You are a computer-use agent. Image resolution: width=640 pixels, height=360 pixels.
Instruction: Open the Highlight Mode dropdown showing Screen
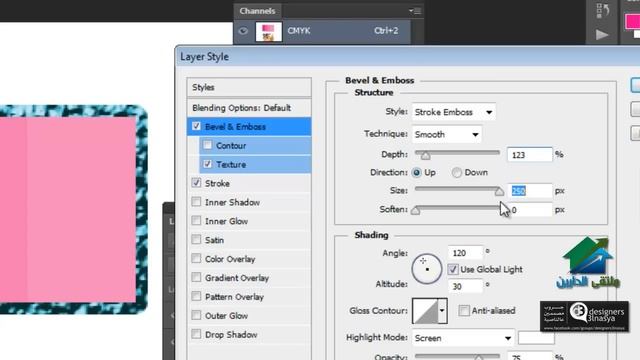click(463, 338)
